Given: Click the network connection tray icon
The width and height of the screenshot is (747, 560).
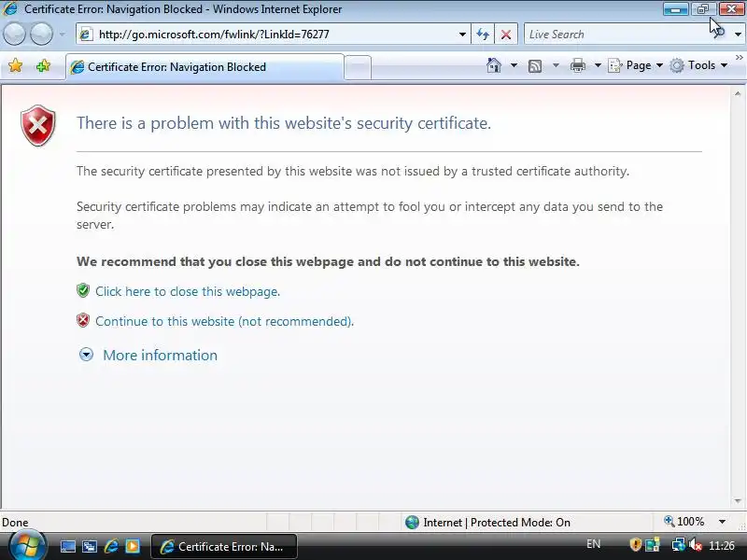Looking at the screenshot, I should pyautogui.click(x=678, y=545).
